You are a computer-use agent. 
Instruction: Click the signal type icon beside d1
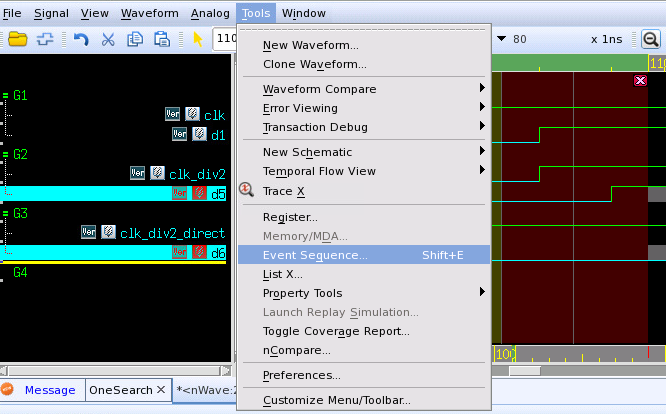coord(199,134)
